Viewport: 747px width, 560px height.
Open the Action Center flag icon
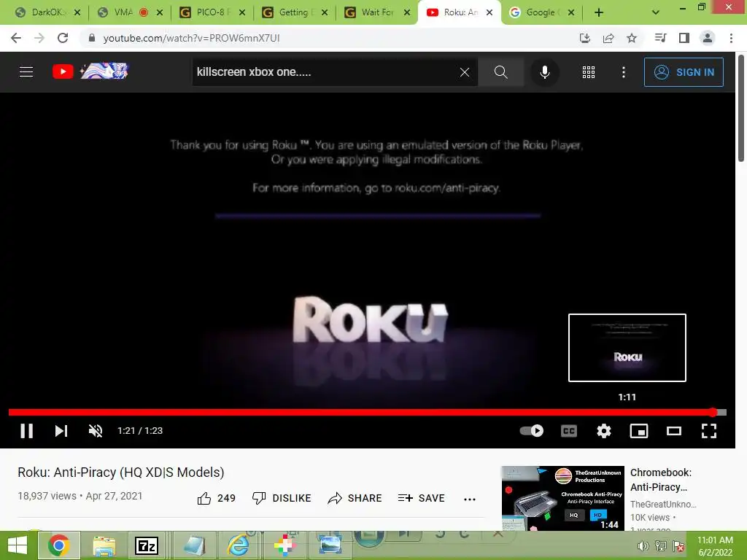[x=678, y=546]
